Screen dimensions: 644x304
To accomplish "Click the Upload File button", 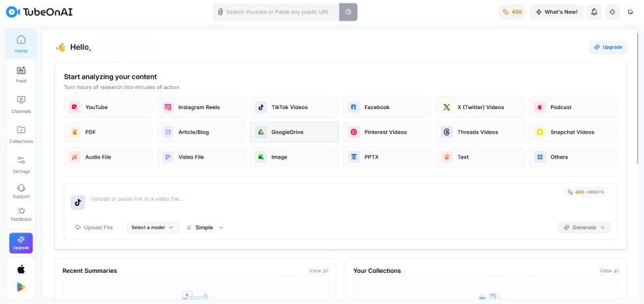I will coord(94,227).
